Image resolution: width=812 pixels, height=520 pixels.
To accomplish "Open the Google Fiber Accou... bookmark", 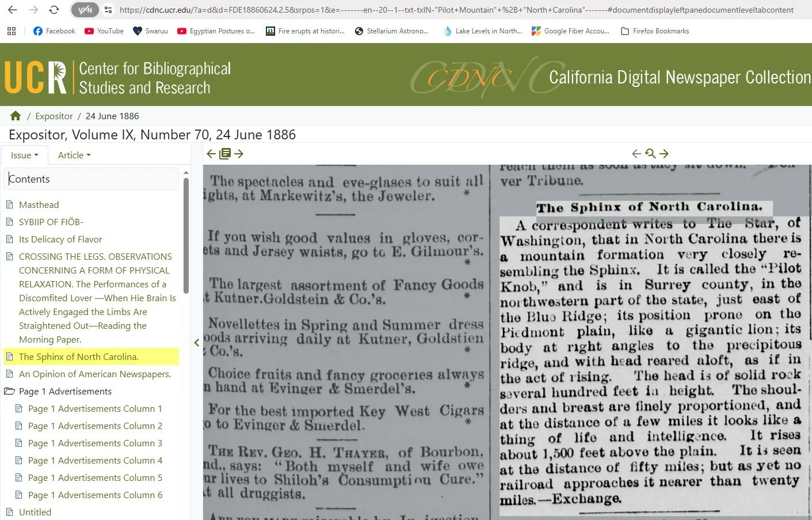I will pyautogui.click(x=570, y=31).
